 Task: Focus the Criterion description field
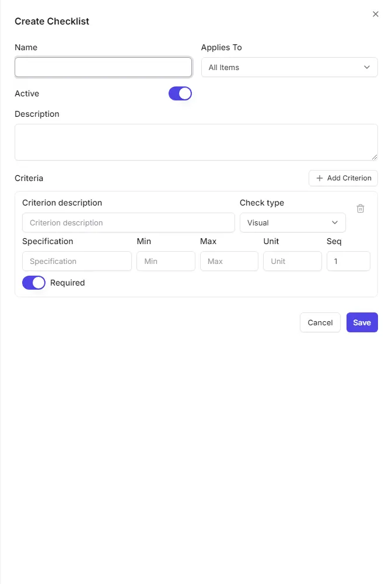coord(128,223)
